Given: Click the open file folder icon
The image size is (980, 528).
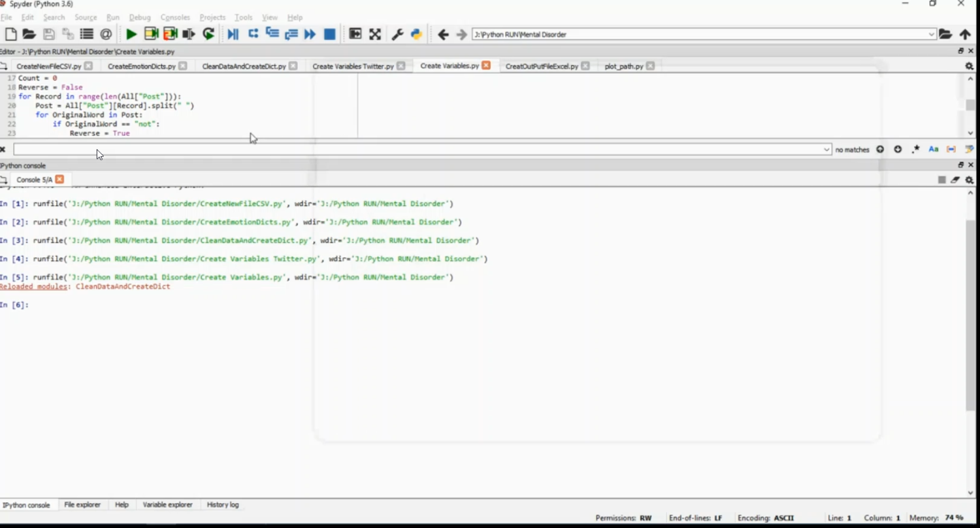Looking at the screenshot, I should click(29, 35).
